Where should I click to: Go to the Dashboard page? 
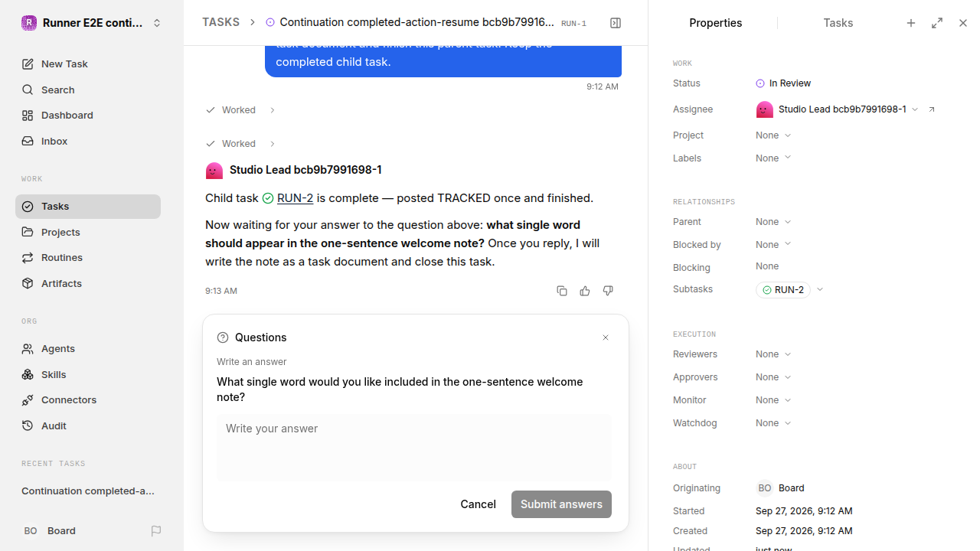coord(88,115)
